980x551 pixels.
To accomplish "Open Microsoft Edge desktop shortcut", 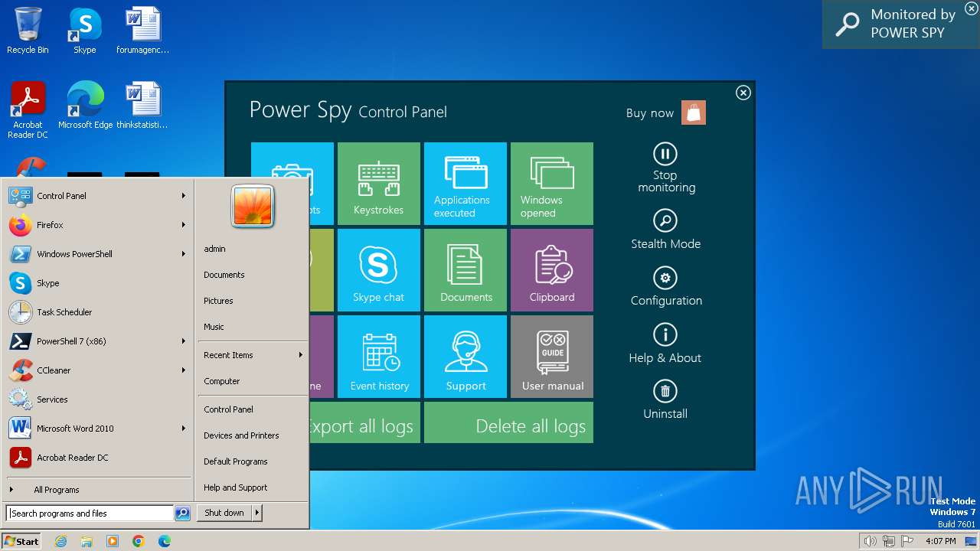I will tap(85, 106).
